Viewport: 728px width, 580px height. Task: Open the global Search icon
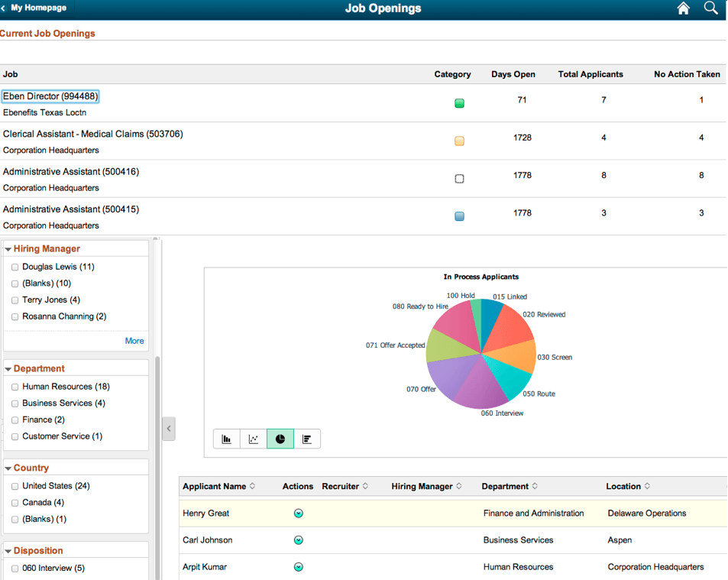point(710,8)
